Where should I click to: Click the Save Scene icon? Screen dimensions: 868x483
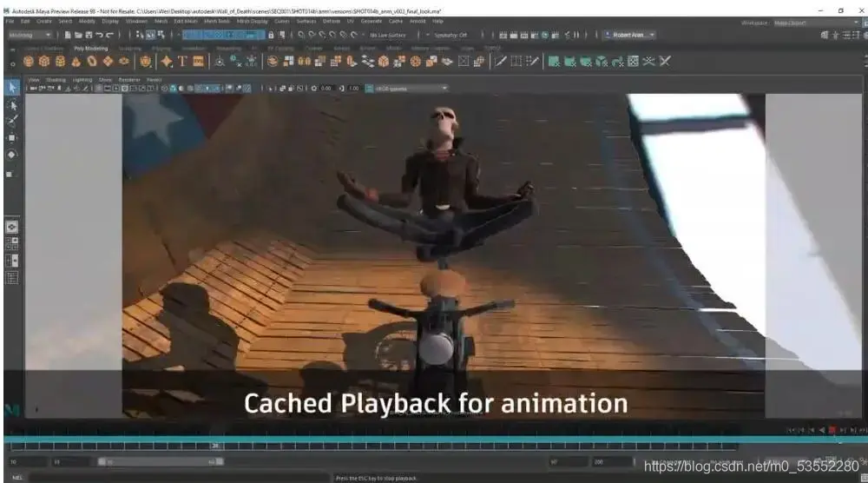point(89,35)
